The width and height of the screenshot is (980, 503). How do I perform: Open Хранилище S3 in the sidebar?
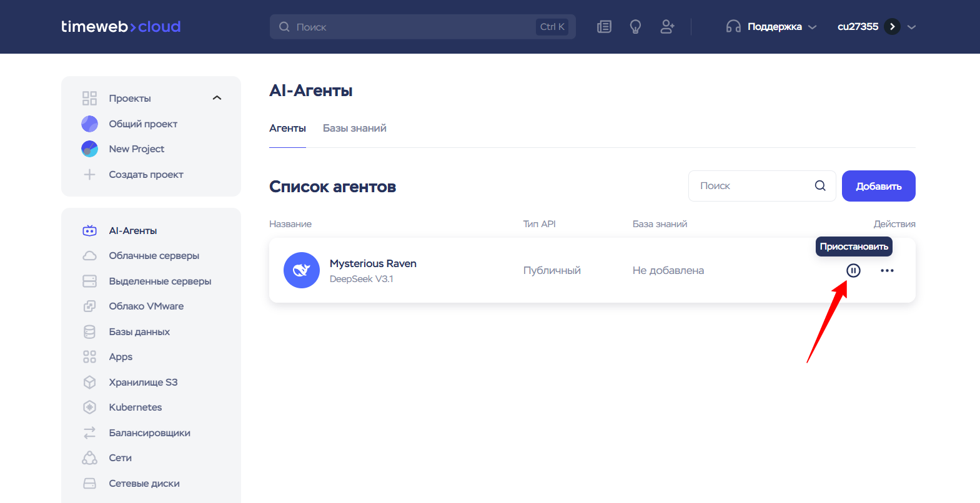point(143,382)
